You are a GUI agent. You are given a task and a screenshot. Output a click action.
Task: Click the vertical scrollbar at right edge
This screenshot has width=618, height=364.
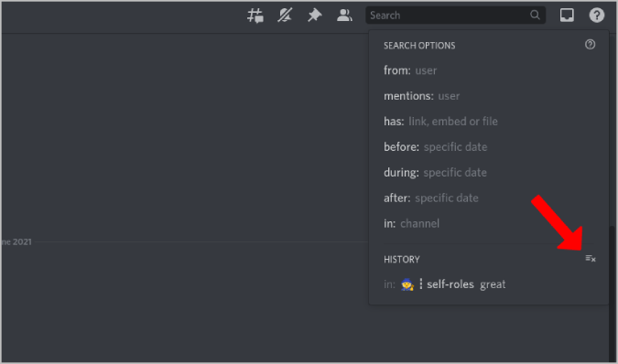[611, 294]
